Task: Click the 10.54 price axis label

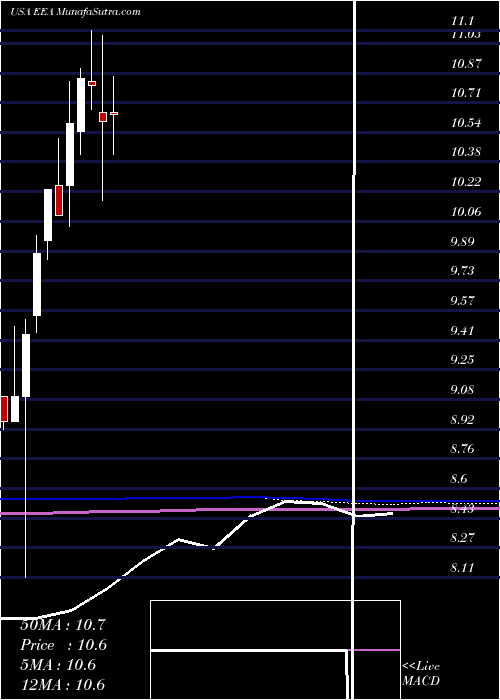Action: coord(466,122)
